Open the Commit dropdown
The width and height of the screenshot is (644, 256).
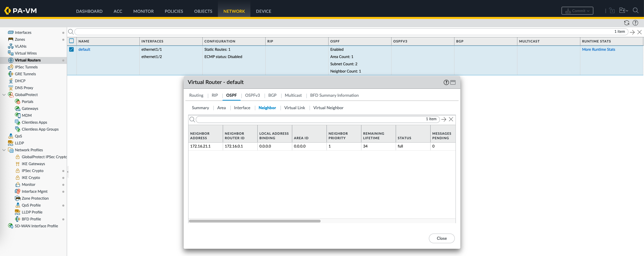[577, 11]
